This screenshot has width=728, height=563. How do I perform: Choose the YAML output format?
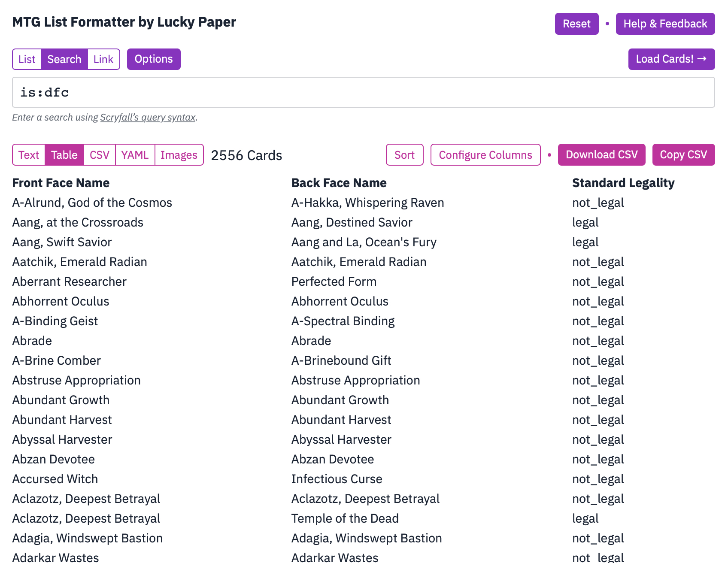[x=135, y=155]
